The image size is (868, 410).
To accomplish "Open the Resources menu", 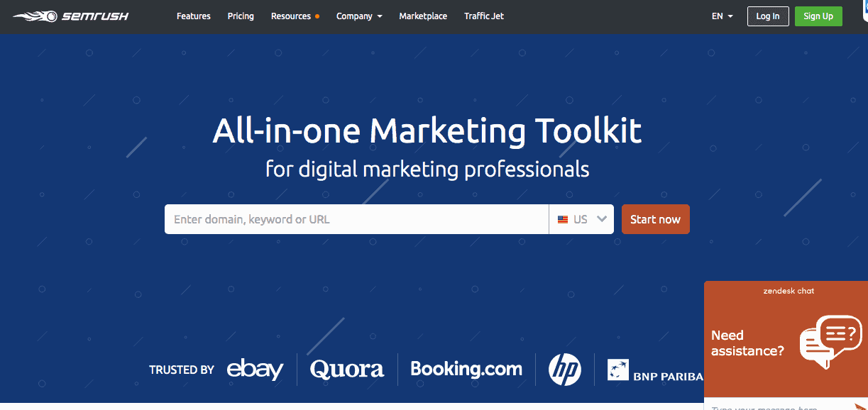I will pos(291,16).
